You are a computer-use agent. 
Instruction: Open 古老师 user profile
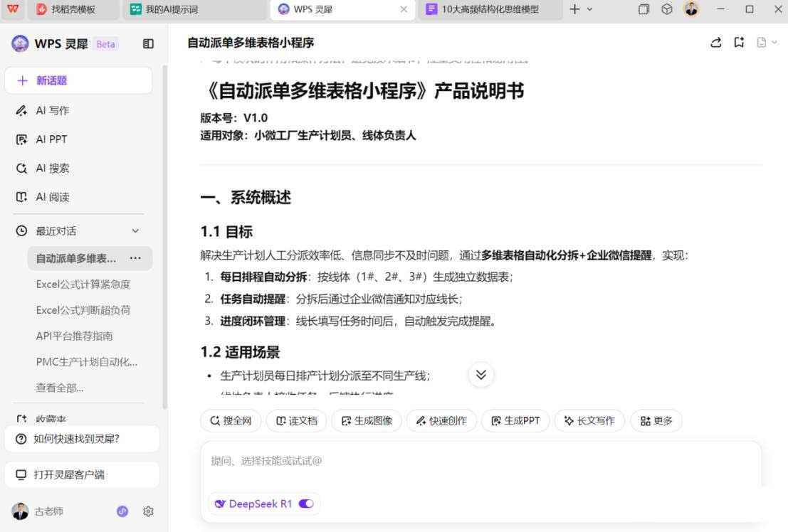click(37, 511)
